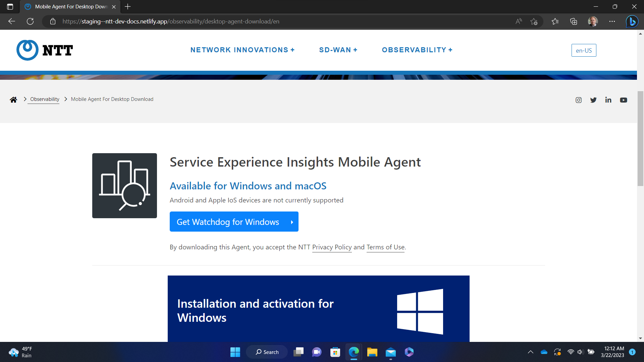Viewport: 644px width, 362px height.
Task: Open the browser profile avatar
Action: click(593, 21)
